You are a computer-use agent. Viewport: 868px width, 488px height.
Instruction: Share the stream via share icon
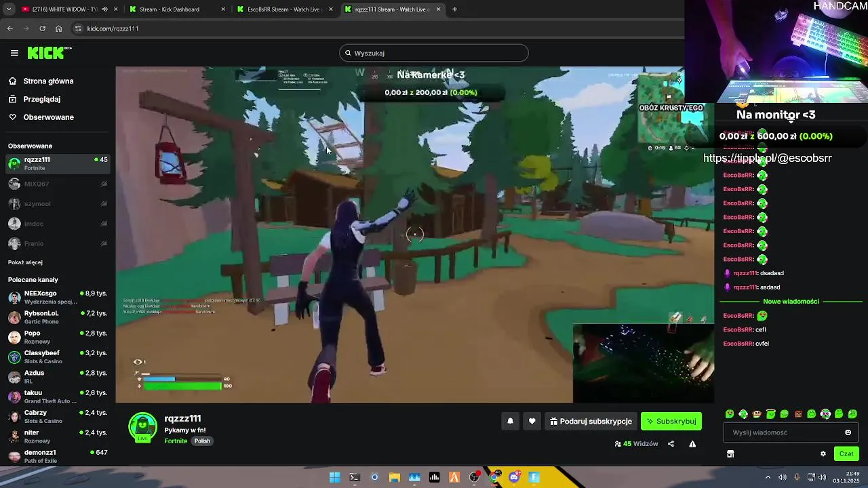tap(671, 444)
